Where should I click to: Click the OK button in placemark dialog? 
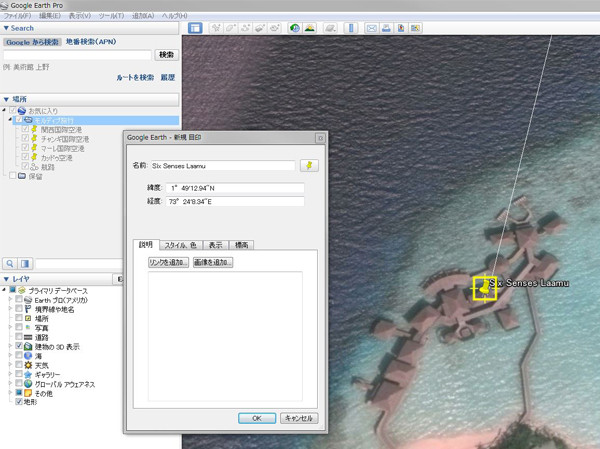tap(257, 418)
